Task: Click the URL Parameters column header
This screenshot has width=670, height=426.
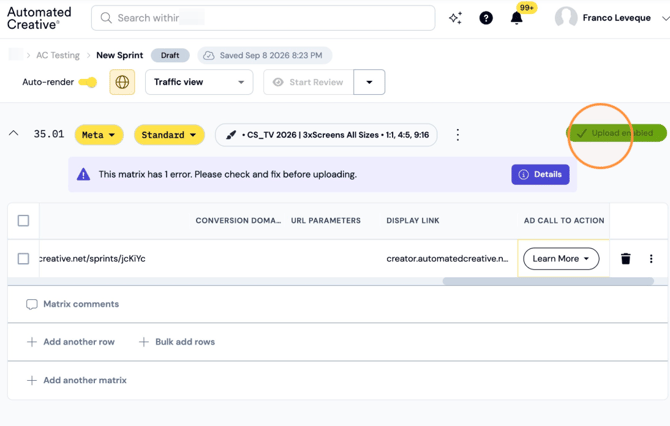Action: point(326,220)
